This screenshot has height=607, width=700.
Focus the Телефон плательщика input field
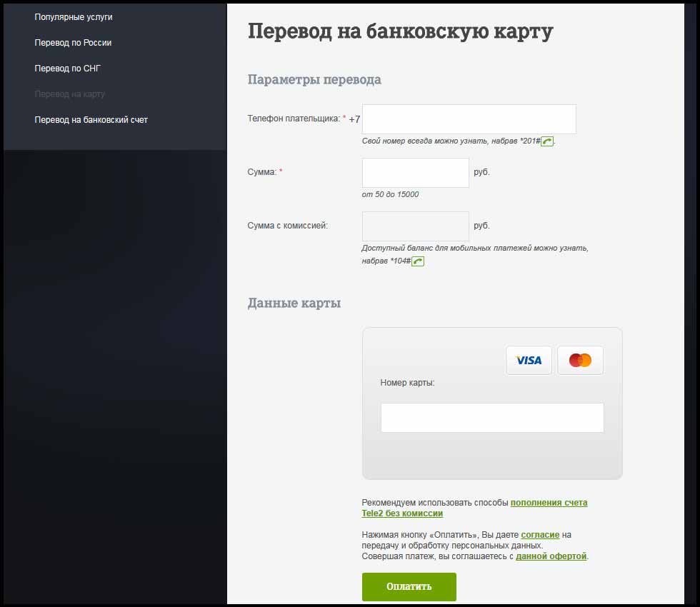click(469, 119)
